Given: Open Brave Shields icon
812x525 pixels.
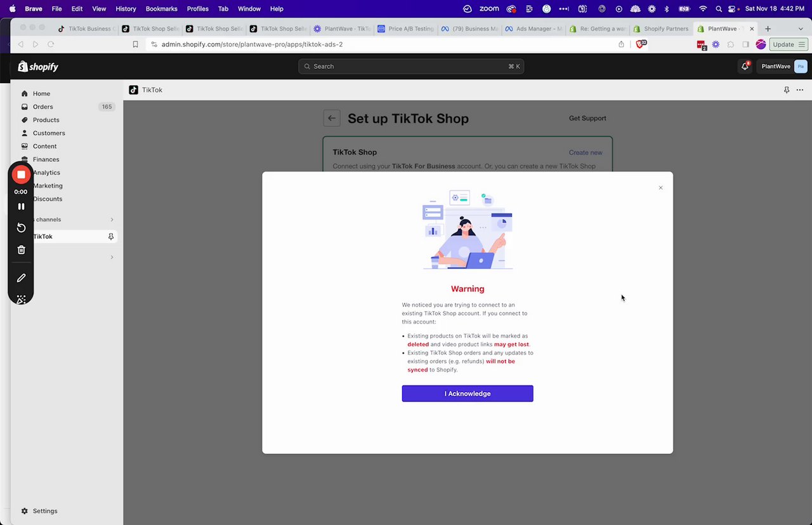Looking at the screenshot, I should 641,44.
